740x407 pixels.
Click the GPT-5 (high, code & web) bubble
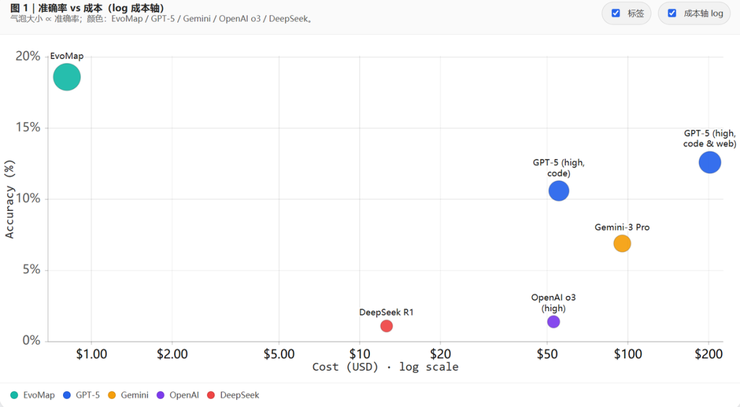coord(709,162)
